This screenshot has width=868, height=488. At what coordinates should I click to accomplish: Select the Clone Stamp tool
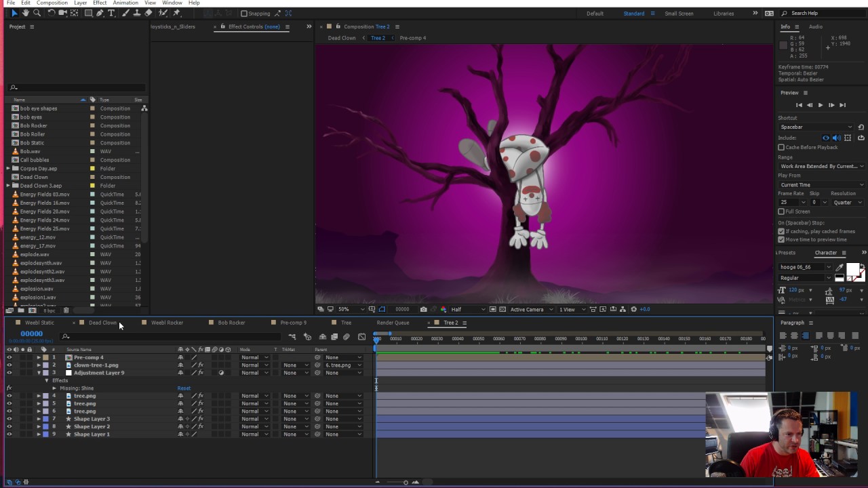136,13
